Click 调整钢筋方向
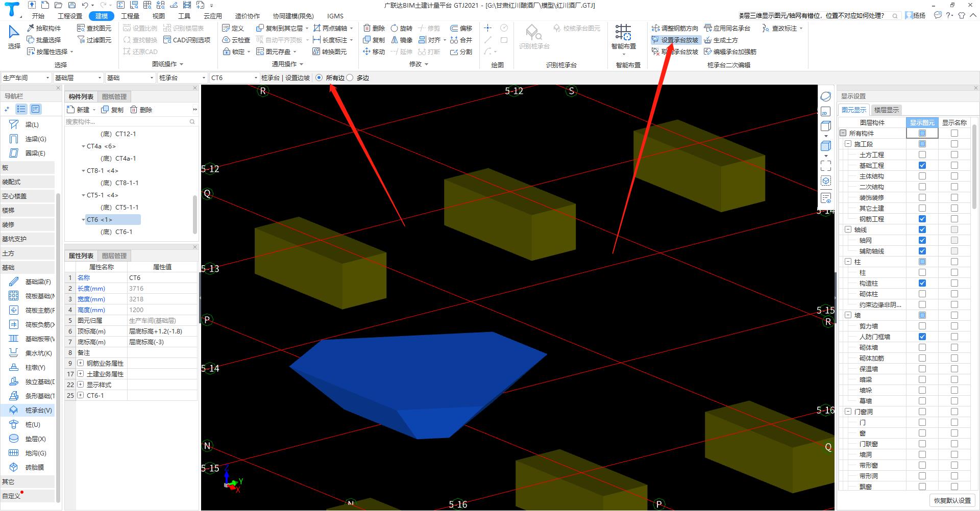This screenshot has width=980, height=511. [675, 28]
